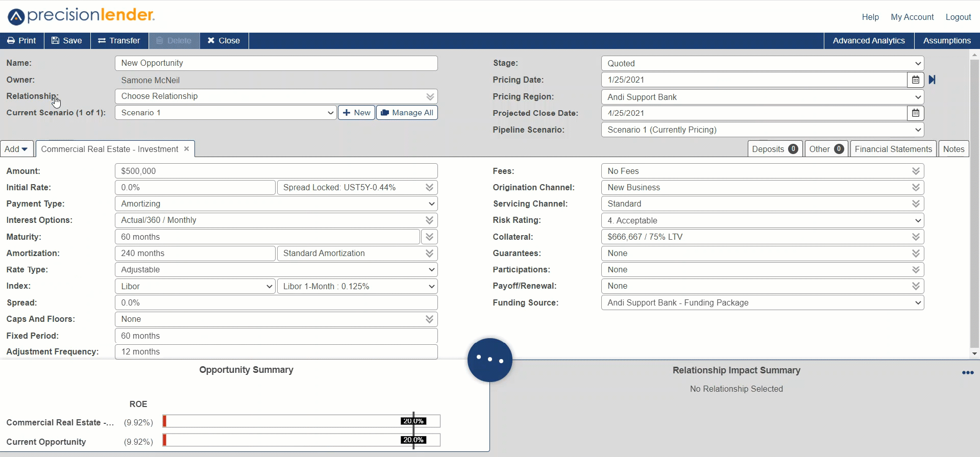Open the Libor index dropdown
The image size is (980, 457).
coord(195,286)
